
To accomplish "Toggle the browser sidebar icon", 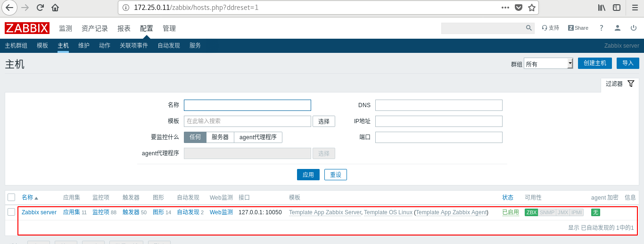I will tap(617, 8).
